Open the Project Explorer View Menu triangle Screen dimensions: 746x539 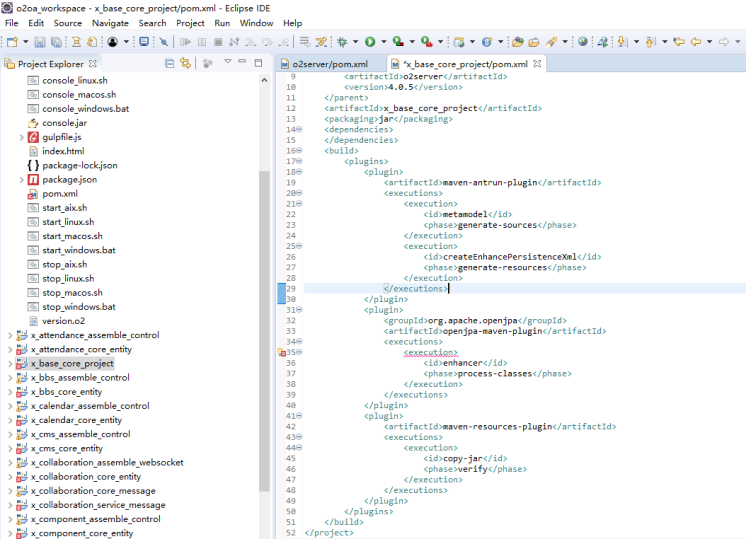[228, 61]
